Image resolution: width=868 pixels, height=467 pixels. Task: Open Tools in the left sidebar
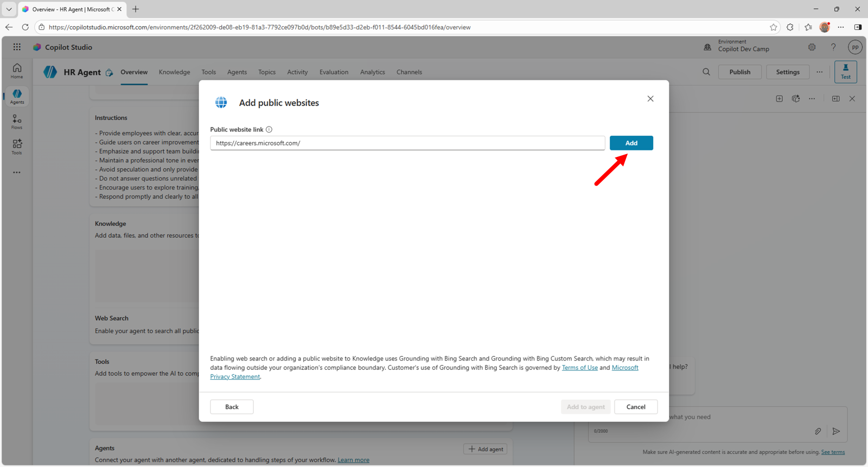pyautogui.click(x=17, y=147)
